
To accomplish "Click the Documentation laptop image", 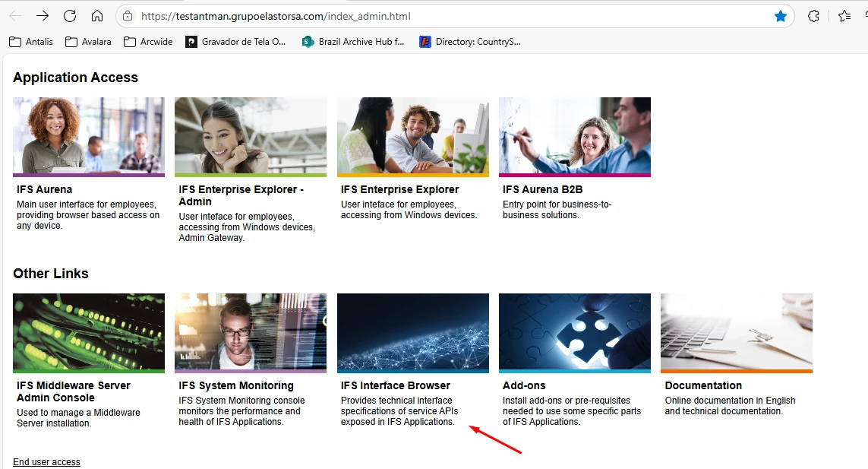I will 737,333.
